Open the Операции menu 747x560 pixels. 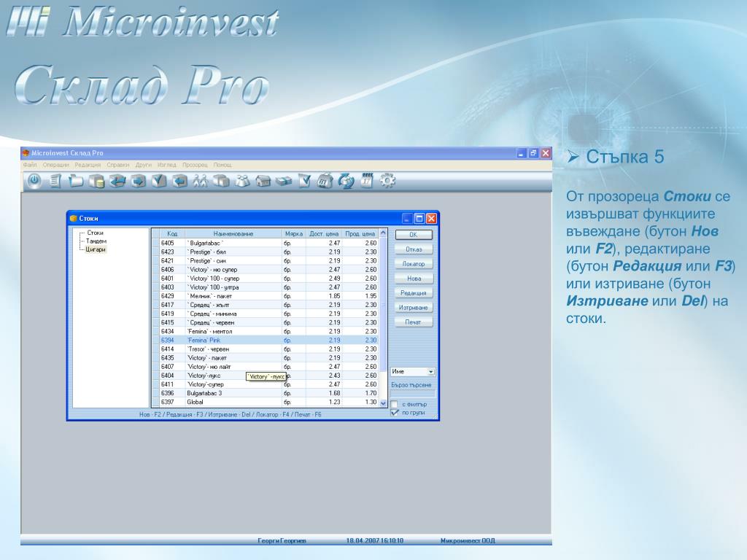[55, 165]
